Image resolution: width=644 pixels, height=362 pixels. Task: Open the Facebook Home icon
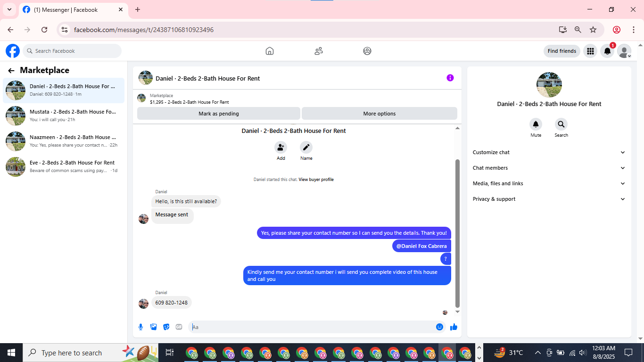(270, 51)
